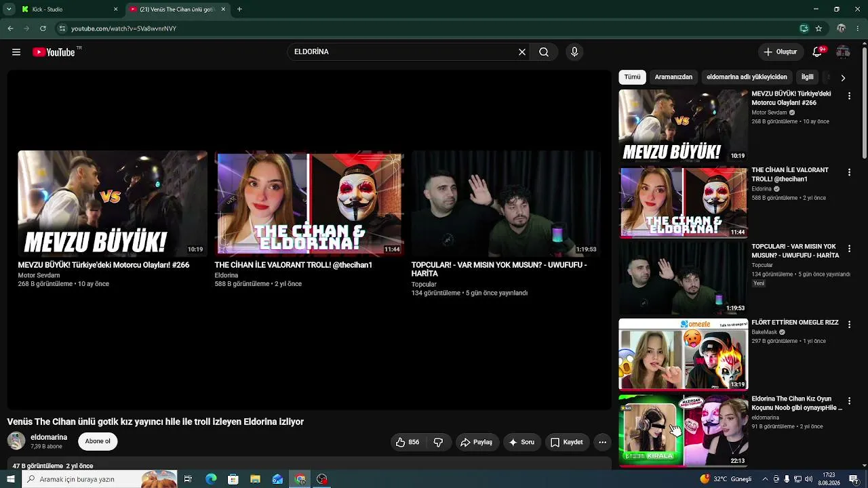868x488 pixels.
Task: Click the Paylaş share button
Action: click(x=477, y=442)
